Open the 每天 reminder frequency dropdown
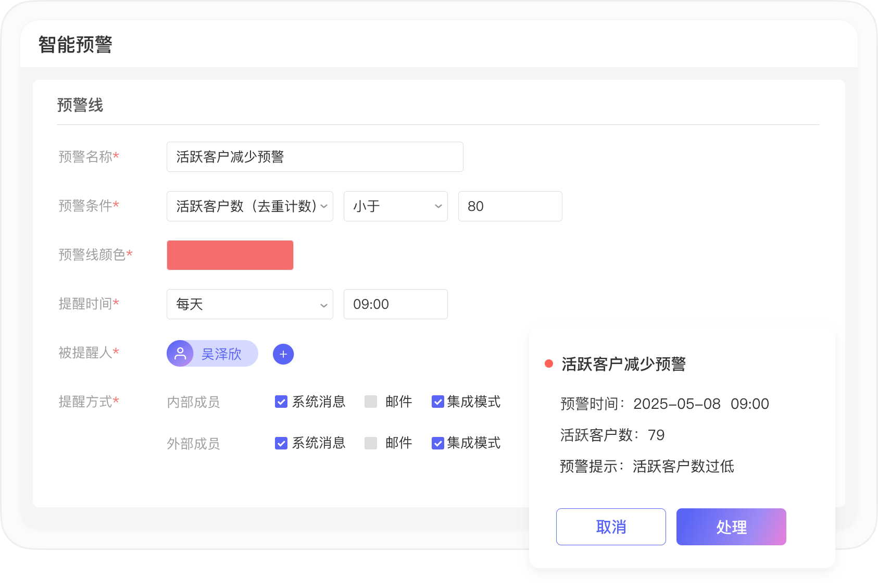Image resolution: width=878 pixels, height=588 pixels. click(x=250, y=304)
